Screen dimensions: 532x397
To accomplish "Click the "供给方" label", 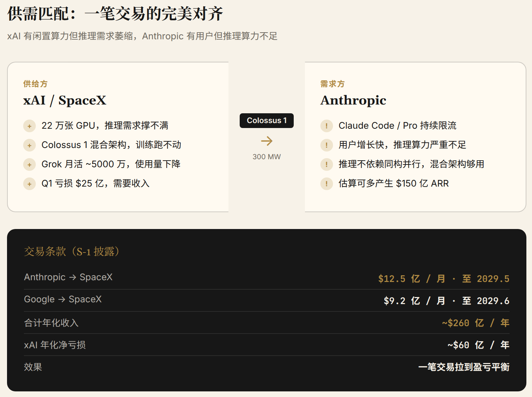I will click(x=35, y=84).
